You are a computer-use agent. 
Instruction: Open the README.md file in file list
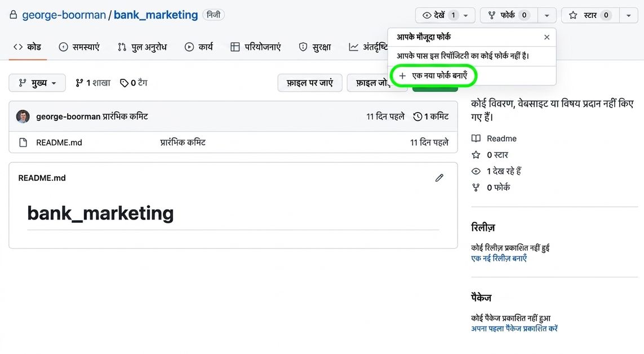59,143
